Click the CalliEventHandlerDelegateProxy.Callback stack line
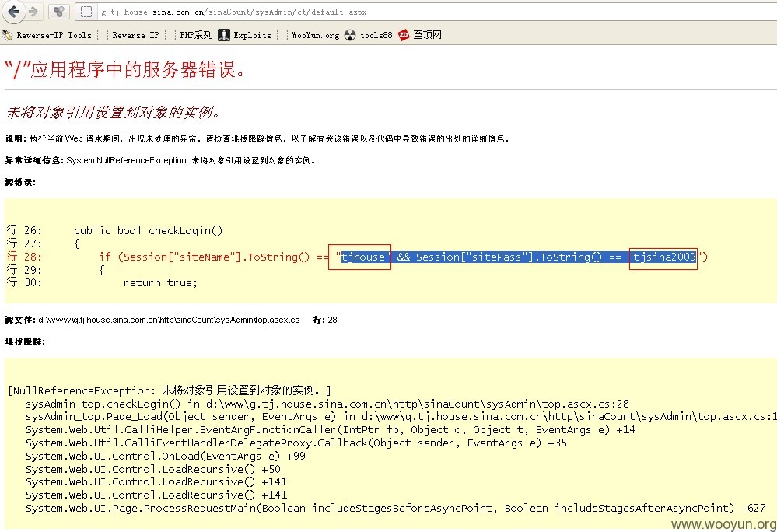This screenshot has height=532, width=777. (296, 443)
